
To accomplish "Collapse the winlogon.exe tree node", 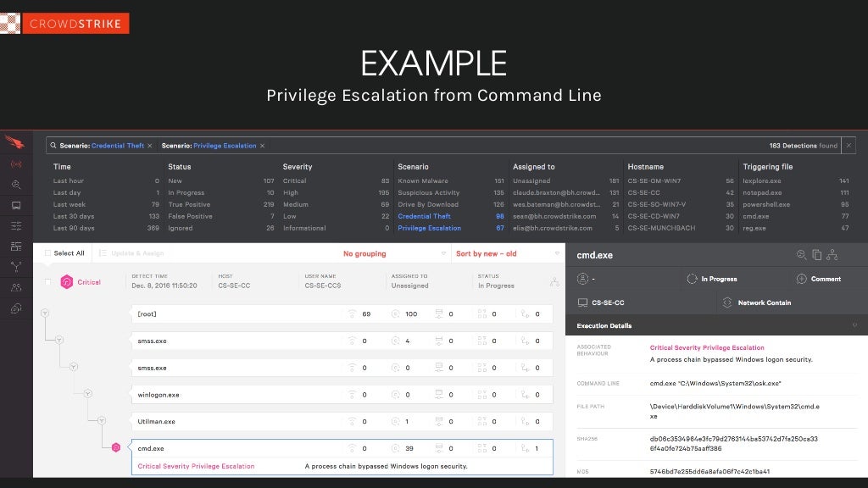I will click(x=87, y=393).
